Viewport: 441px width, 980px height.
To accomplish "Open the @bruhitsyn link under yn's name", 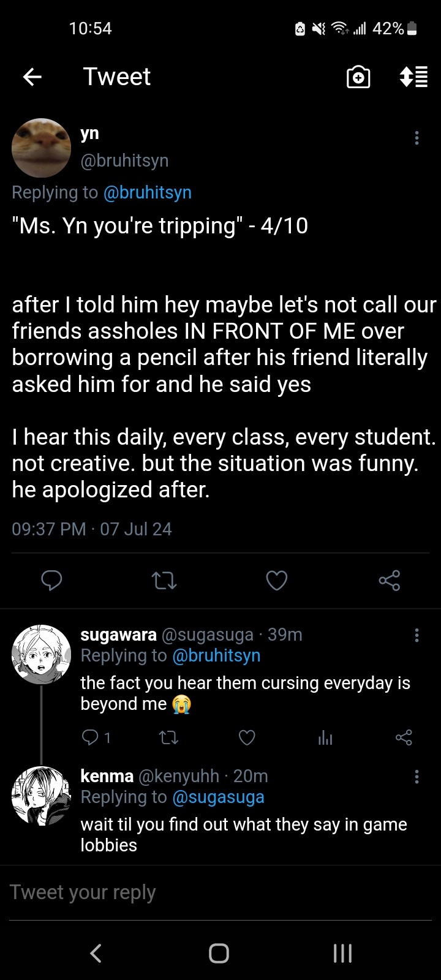I will click(x=147, y=192).
